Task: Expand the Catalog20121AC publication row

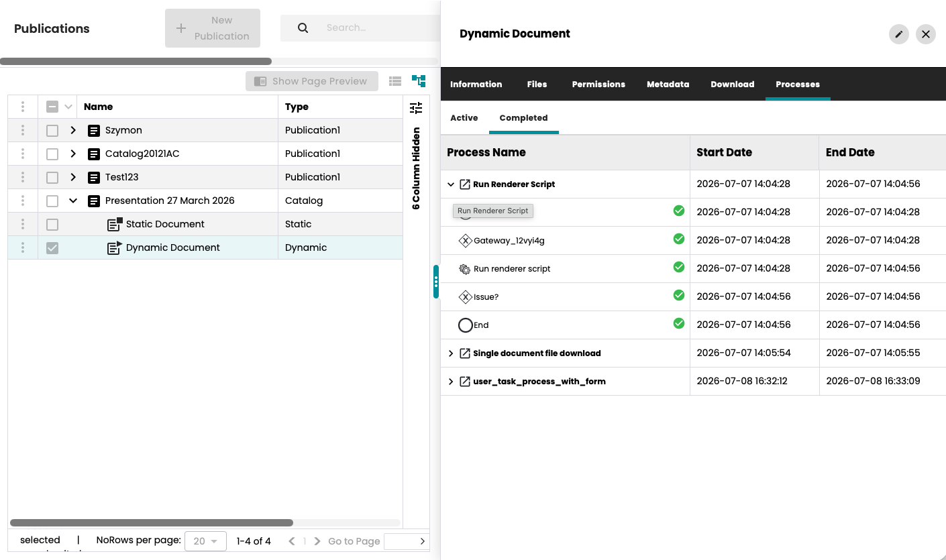Action: click(73, 154)
